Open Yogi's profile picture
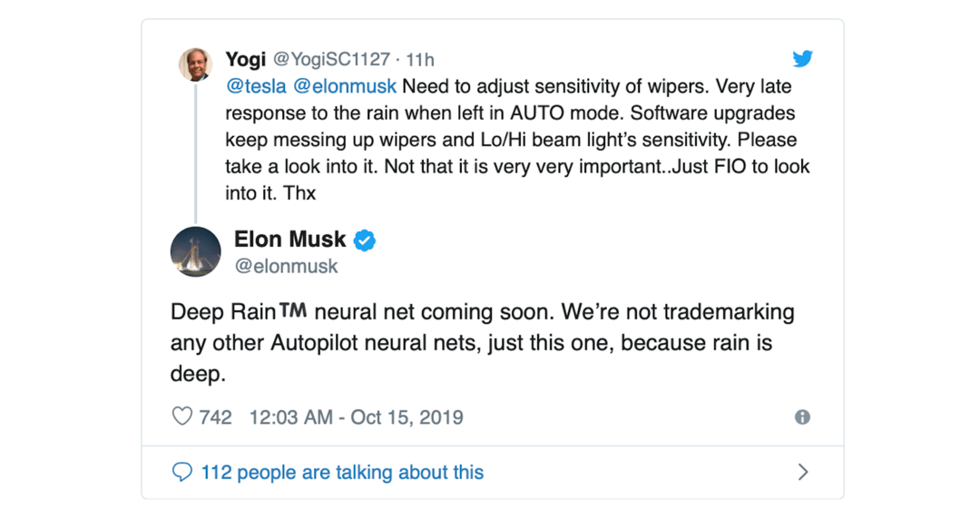The width and height of the screenshot is (980, 519). pyautogui.click(x=196, y=64)
